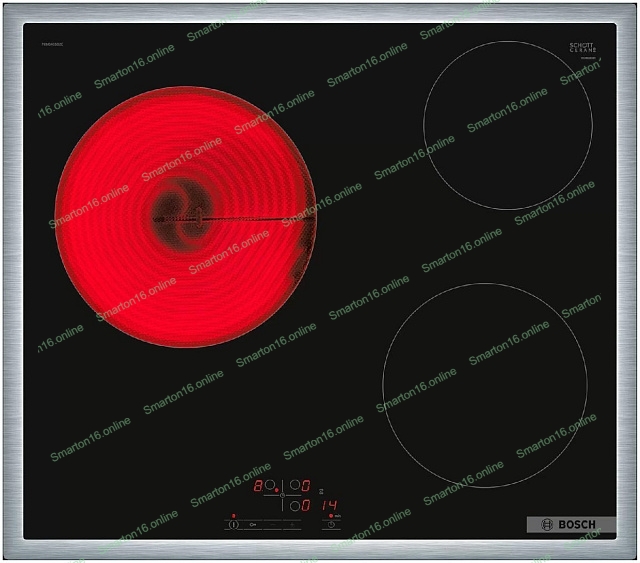Click the timer display showing 14
This screenshot has width=640, height=563.
329,506
